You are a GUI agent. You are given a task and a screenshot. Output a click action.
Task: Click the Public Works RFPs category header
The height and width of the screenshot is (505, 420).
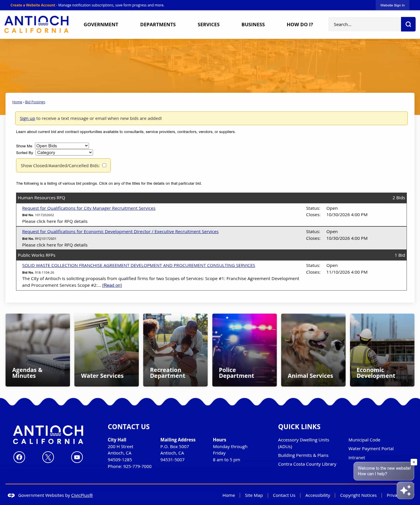(x=211, y=255)
